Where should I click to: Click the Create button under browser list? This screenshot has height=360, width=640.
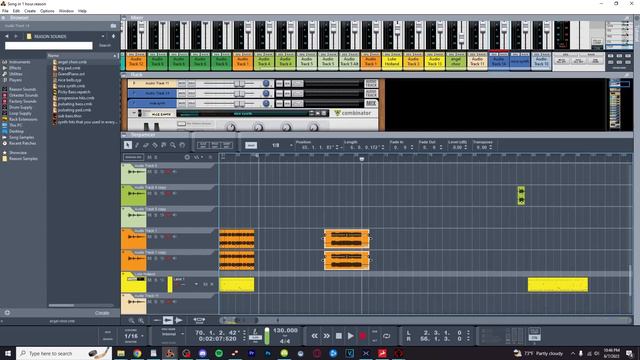[102, 313]
